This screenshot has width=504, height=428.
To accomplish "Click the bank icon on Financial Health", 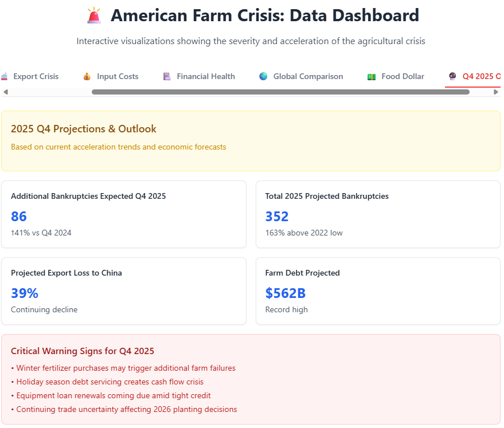I will pos(167,76).
